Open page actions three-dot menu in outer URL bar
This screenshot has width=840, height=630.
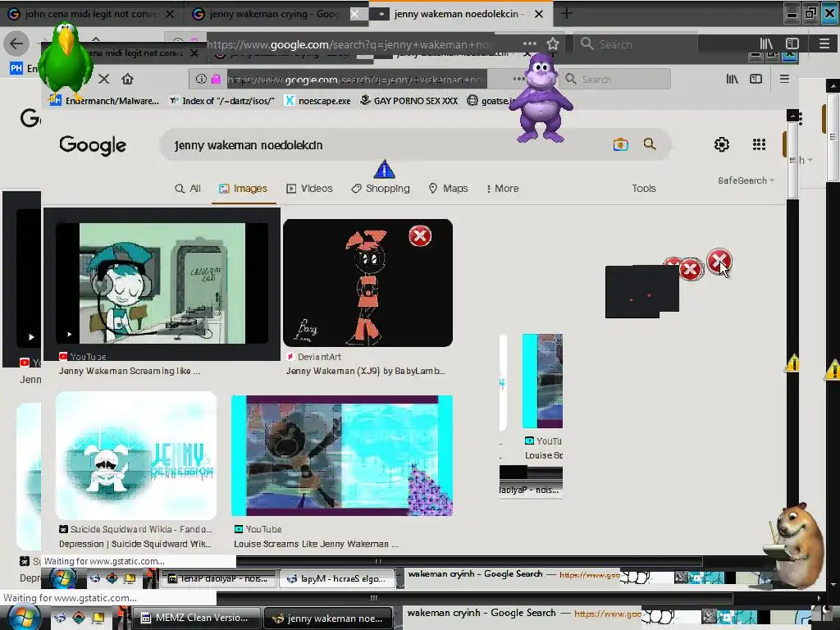click(529, 43)
